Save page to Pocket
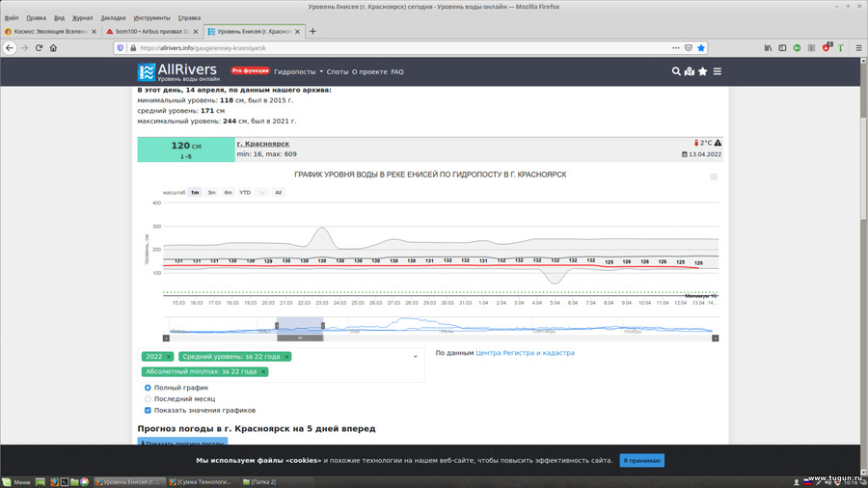 (x=688, y=48)
